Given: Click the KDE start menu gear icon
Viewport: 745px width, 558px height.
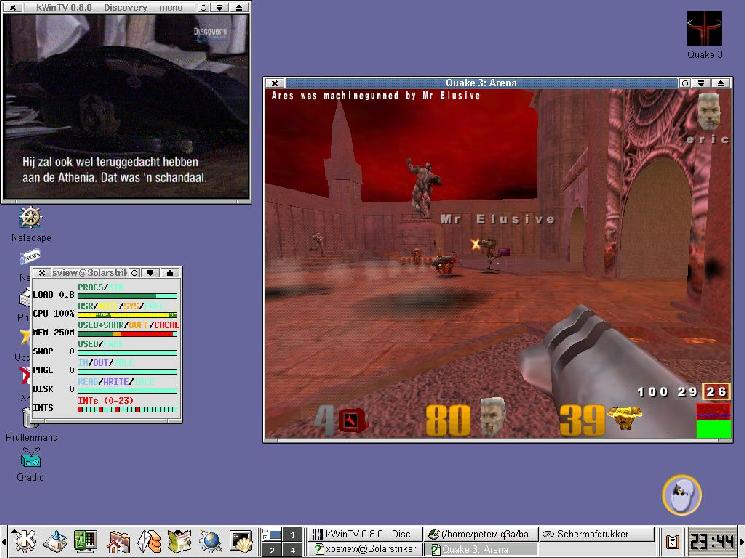Looking at the screenshot, I should click(24, 541).
